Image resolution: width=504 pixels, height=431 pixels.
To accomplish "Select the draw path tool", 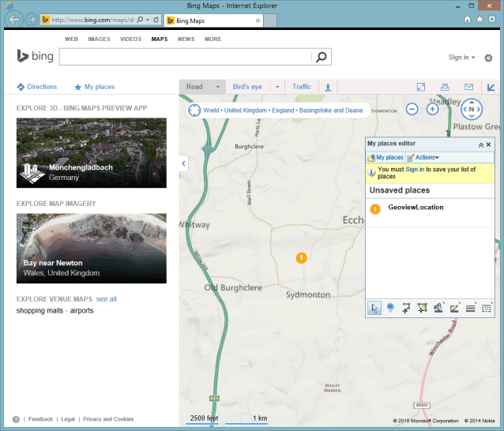I will tap(406, 308).
